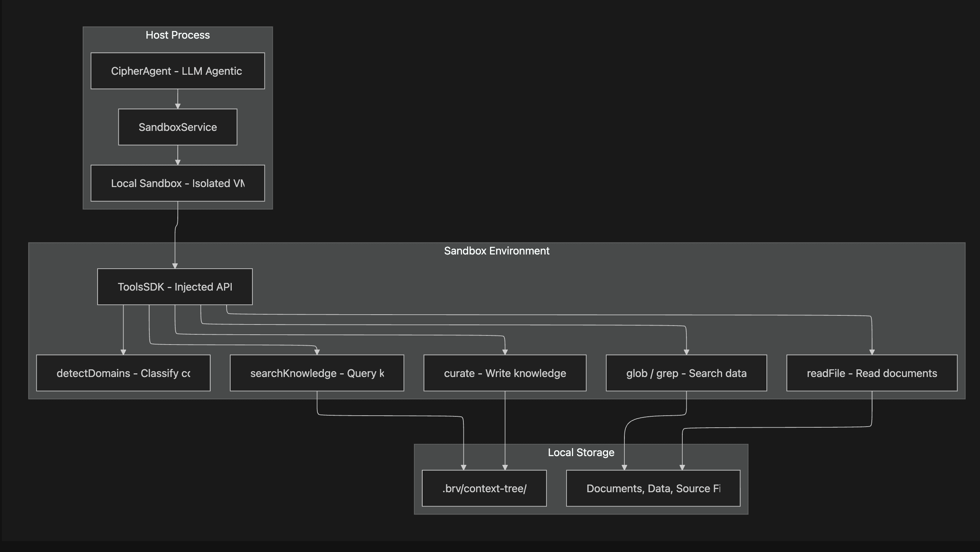
Task: Click arrowhead entering the SandboxService node
Action: click(178, 106)
